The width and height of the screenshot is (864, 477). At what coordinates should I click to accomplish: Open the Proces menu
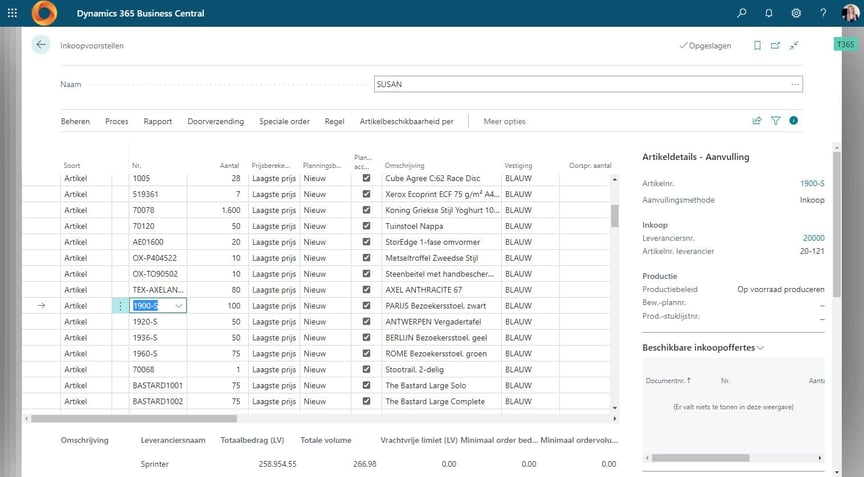pyautogui.click(x=116, y=121)
